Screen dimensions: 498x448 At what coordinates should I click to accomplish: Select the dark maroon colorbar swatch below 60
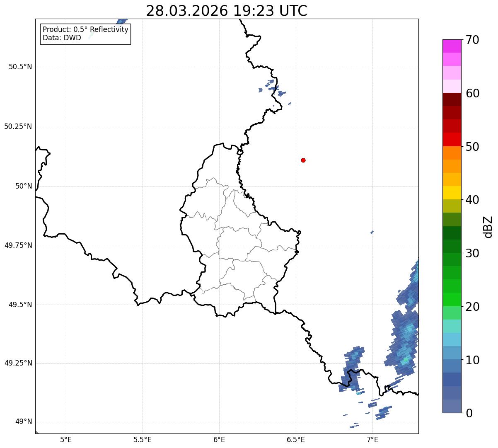[452, 99]
